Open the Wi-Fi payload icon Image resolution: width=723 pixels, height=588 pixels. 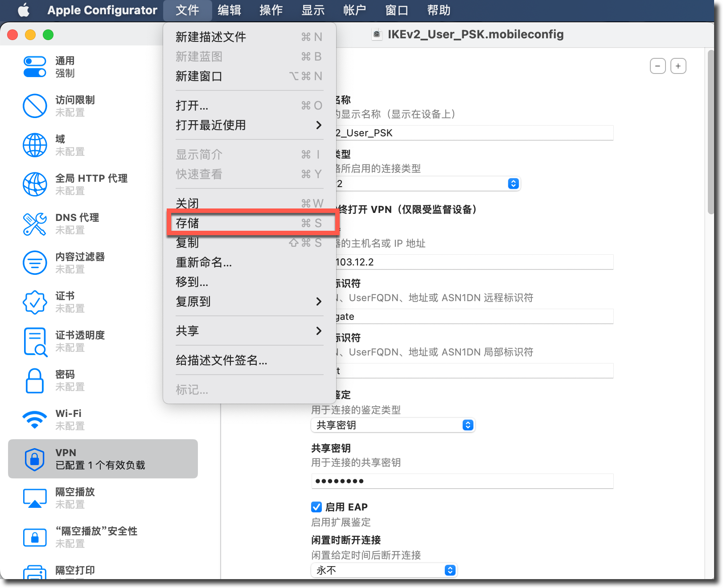click(35, 420)
